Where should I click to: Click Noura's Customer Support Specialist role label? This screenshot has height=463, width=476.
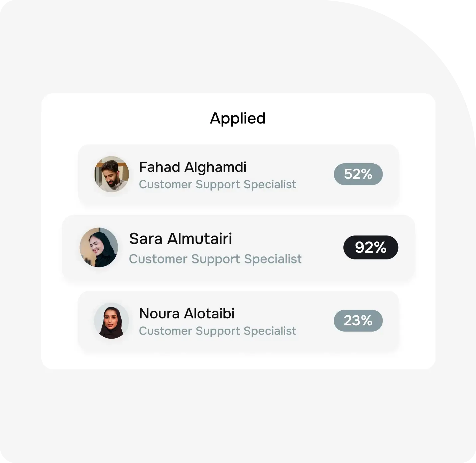pyautogui.click(x=217, y=331)
